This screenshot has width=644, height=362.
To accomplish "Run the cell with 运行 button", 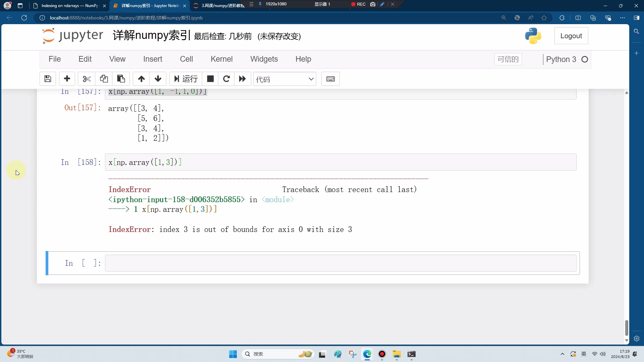I will pos(186,79).
